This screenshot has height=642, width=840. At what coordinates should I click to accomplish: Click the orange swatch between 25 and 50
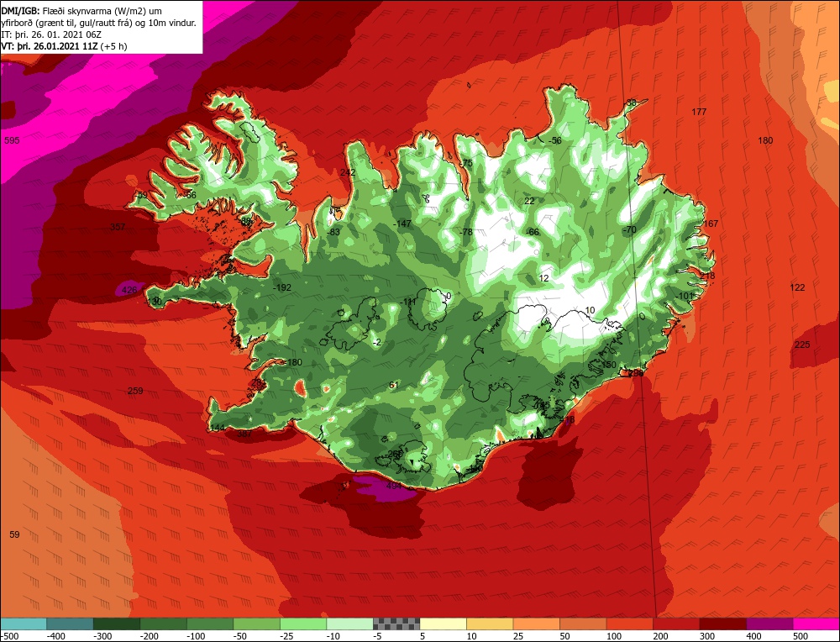pos(536,624)
